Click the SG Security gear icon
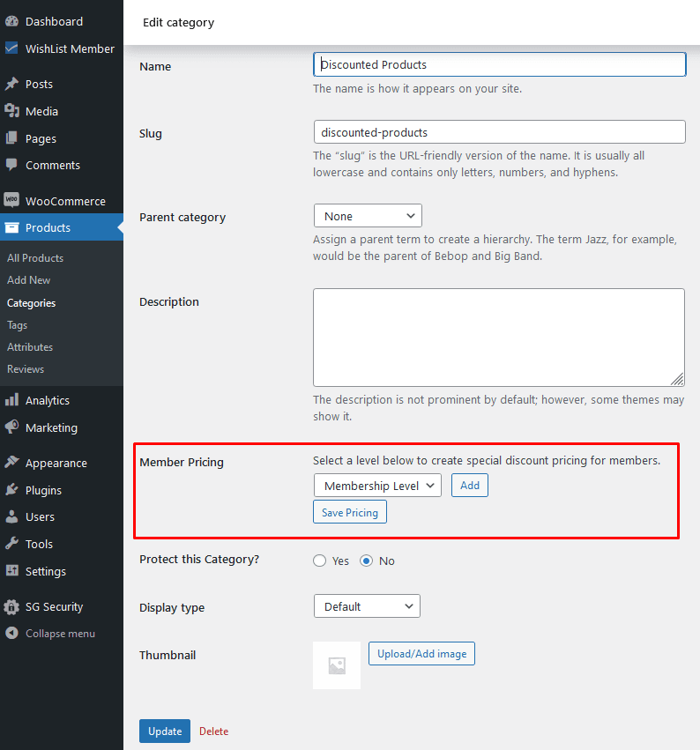 pos(12,607)
